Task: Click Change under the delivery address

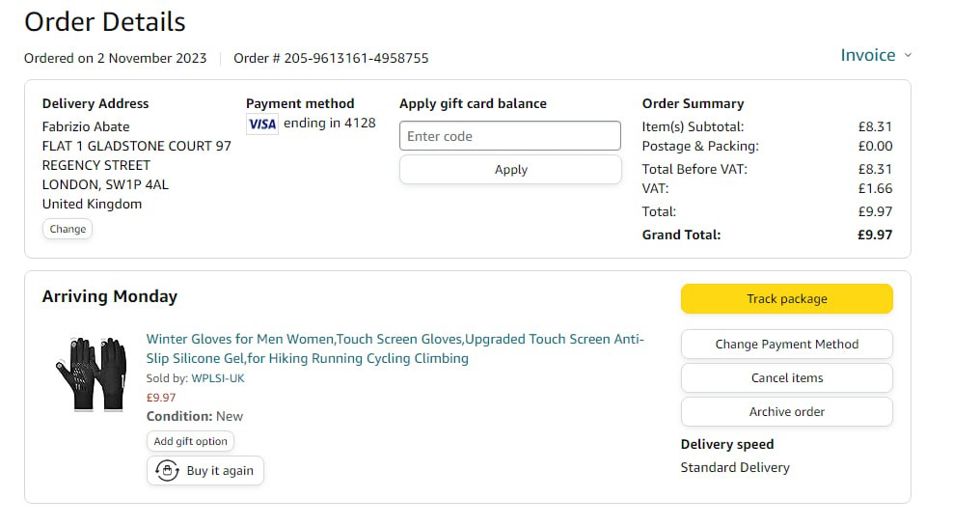Action: [68, 230]
